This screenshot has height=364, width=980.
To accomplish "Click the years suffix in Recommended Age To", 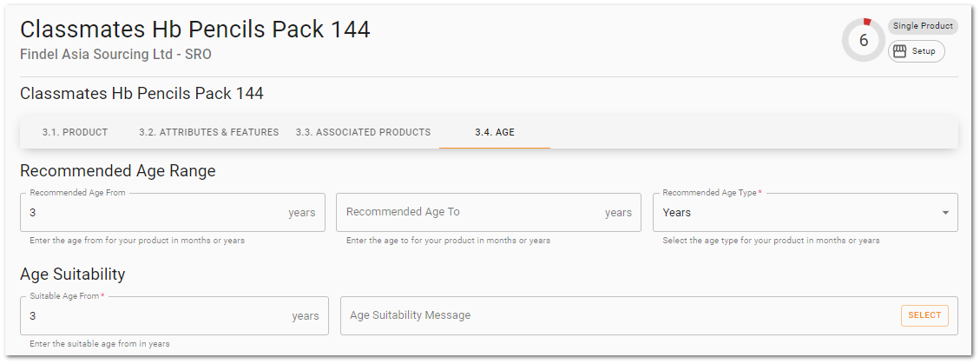I will 618,213.
